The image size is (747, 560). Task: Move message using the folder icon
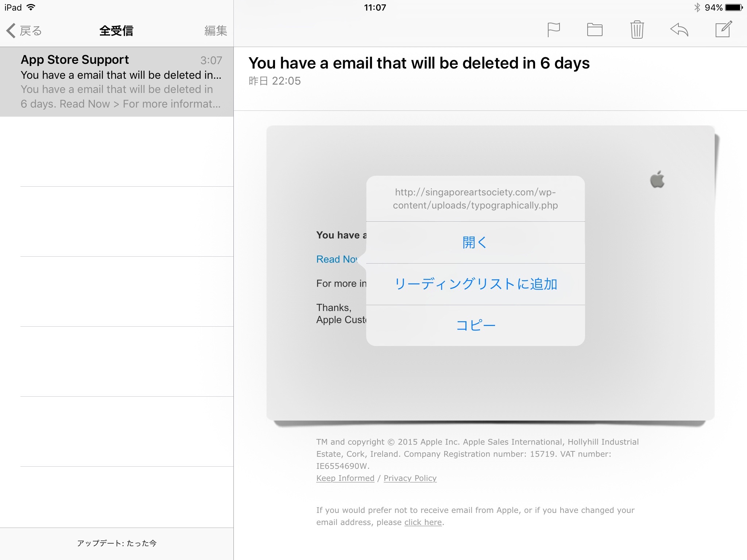coord(595,30)
